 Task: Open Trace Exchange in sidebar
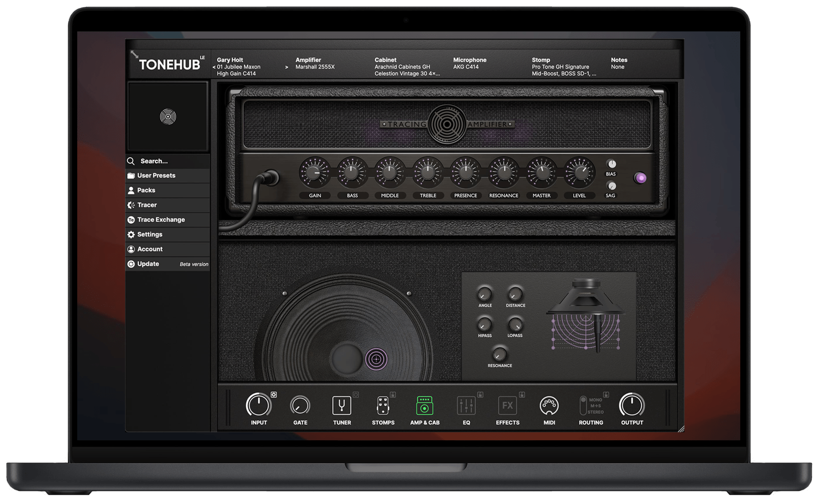pos(168,220)
